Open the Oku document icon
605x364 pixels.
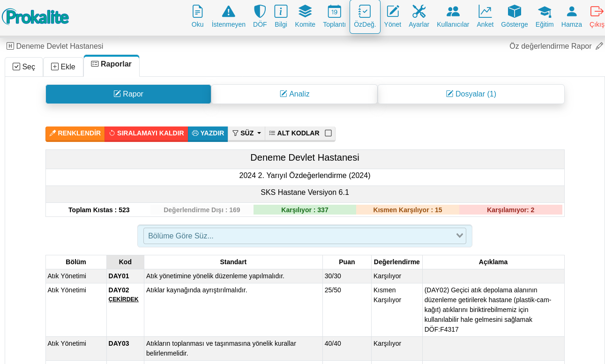click(197, 11)
